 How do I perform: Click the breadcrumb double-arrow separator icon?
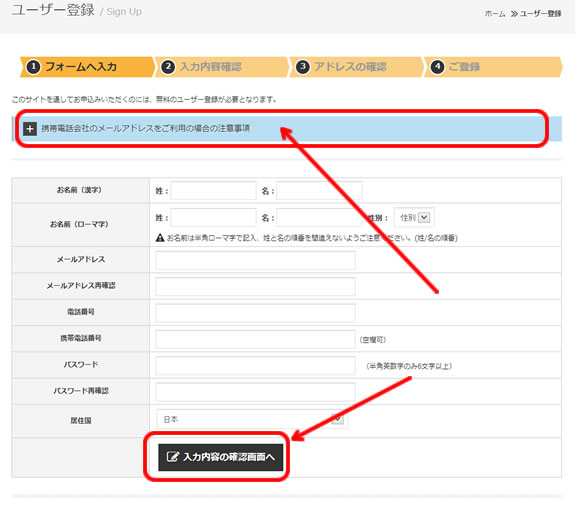[x=514, y=14]
